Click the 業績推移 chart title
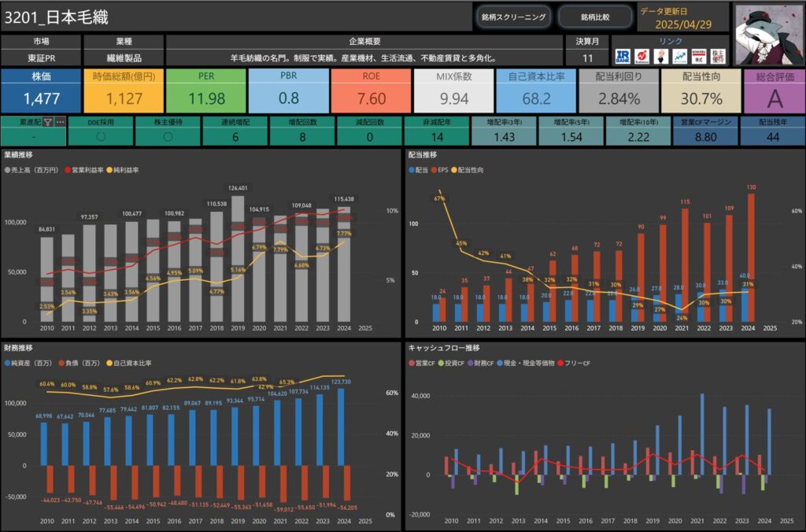 pos(19,155)
